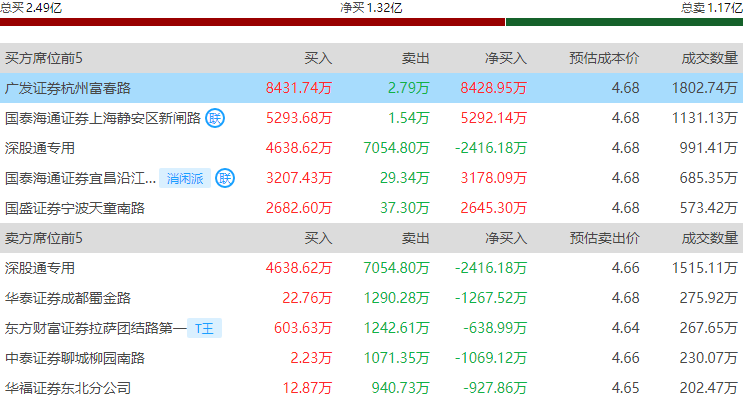Open 深股通专用 in the seller list
Image resolution: width=743 pixels, height=401 pixels.
pyautogui.click(x=40, y=268)
